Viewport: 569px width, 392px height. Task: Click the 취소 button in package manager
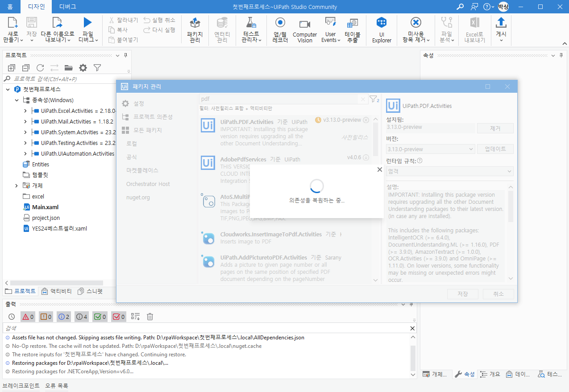(498, 294)
